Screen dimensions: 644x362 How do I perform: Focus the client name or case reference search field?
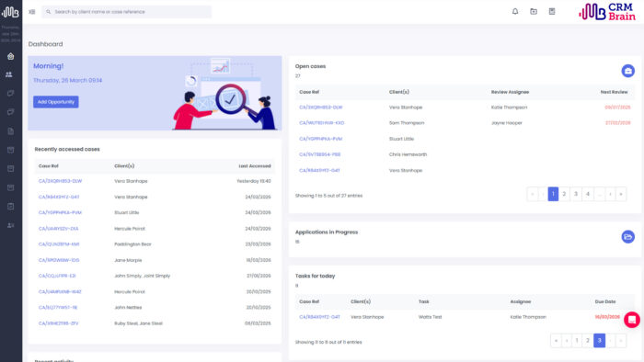[127, 12]
